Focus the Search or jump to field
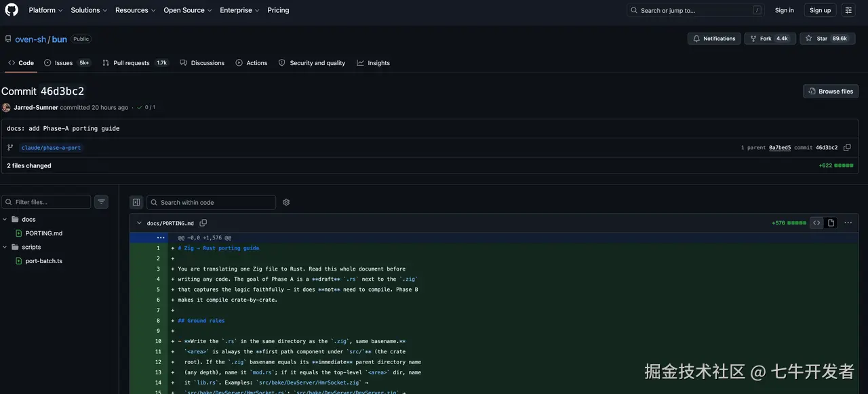 [x=696, y=10]
